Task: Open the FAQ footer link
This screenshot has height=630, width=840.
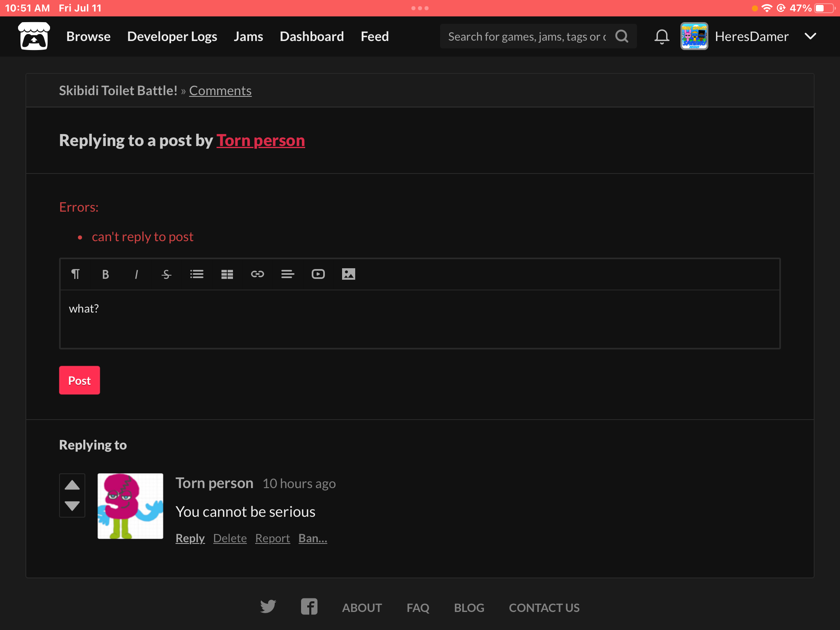Action: 418,607
